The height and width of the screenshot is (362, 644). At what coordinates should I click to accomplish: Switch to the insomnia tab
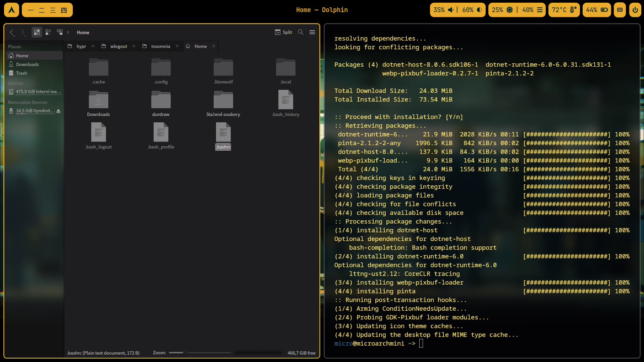point(160,46)
